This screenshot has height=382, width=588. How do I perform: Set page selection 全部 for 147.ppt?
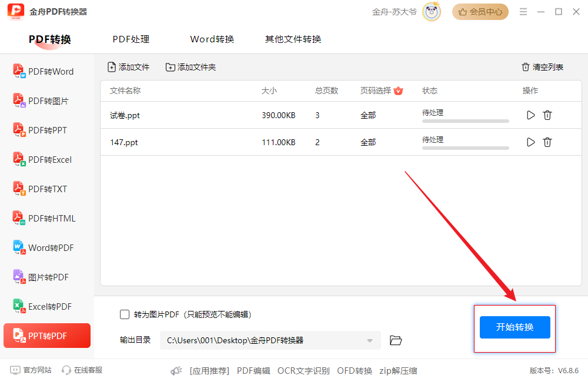pyautogui.click(x=368, y=142)
